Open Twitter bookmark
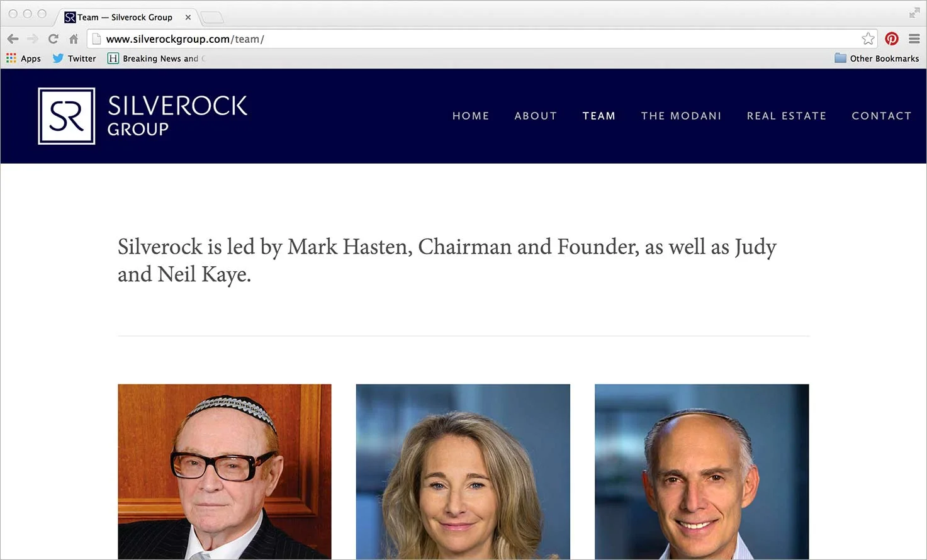927x560 pixels. 74,59
